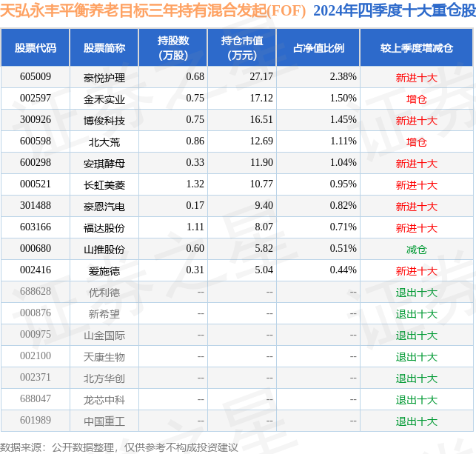Click market value 9.40
This screenshot has height=454, width=476.
[264, 206]
